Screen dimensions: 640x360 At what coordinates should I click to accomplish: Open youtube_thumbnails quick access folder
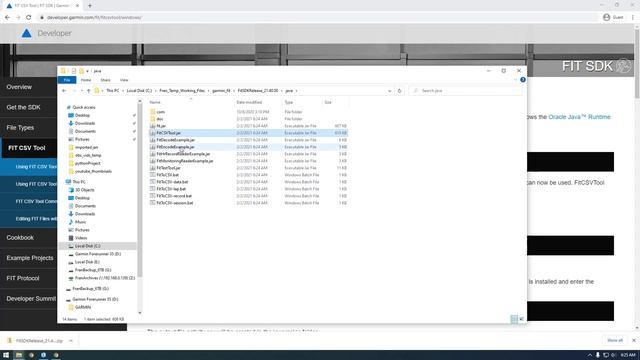(x=93, y=171)
